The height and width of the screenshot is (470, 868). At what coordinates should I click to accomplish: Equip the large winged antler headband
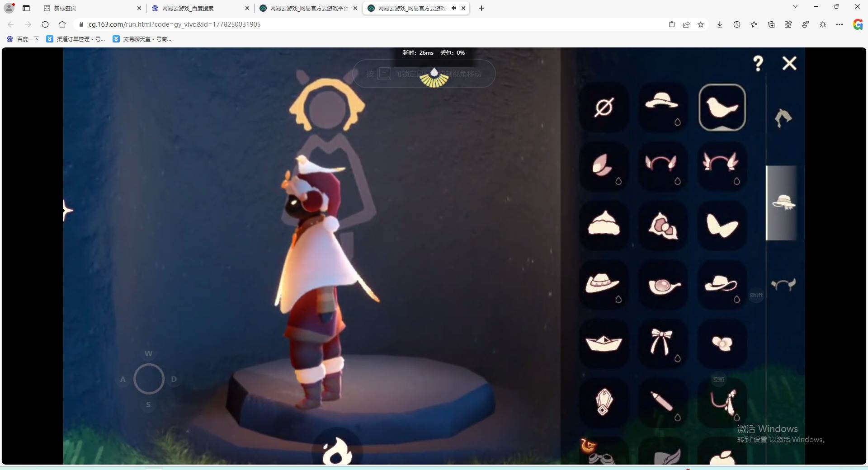(x=722, y=166)
